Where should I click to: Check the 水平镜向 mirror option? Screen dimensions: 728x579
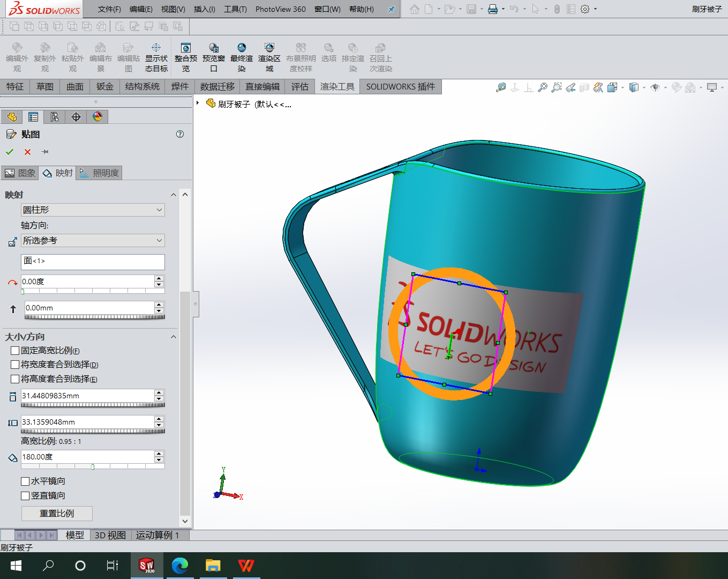pyautogui.click(x=25, y=481)
